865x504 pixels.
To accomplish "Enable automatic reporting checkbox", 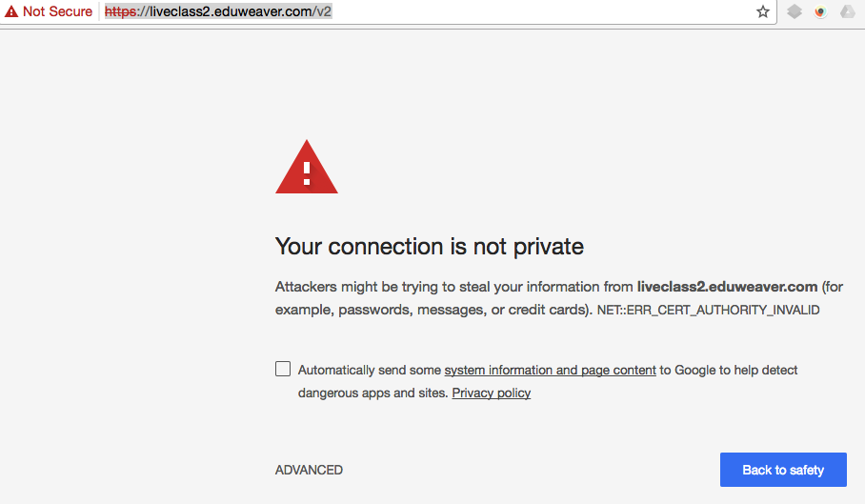I will (283, 369).
